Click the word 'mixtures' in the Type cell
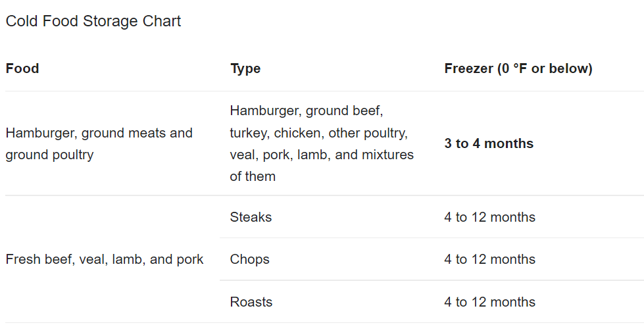The image size is (644, 325). [387, 155]
